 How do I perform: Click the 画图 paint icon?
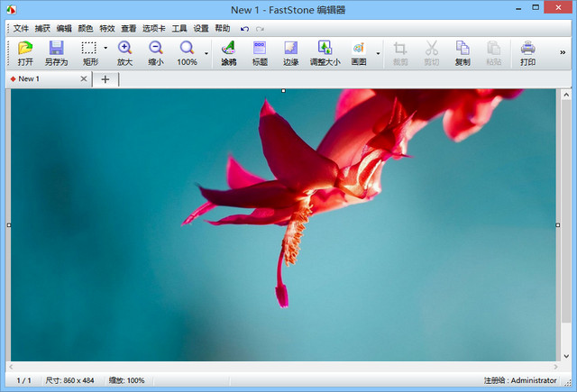tap(359, 53)
